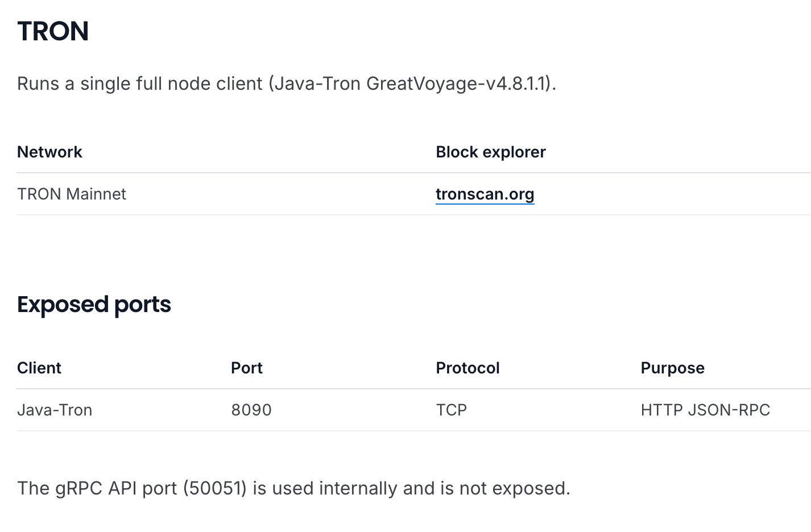Click the Exposed ports section heading
Viewport: 811px width, 532px height.
[94, 305]
